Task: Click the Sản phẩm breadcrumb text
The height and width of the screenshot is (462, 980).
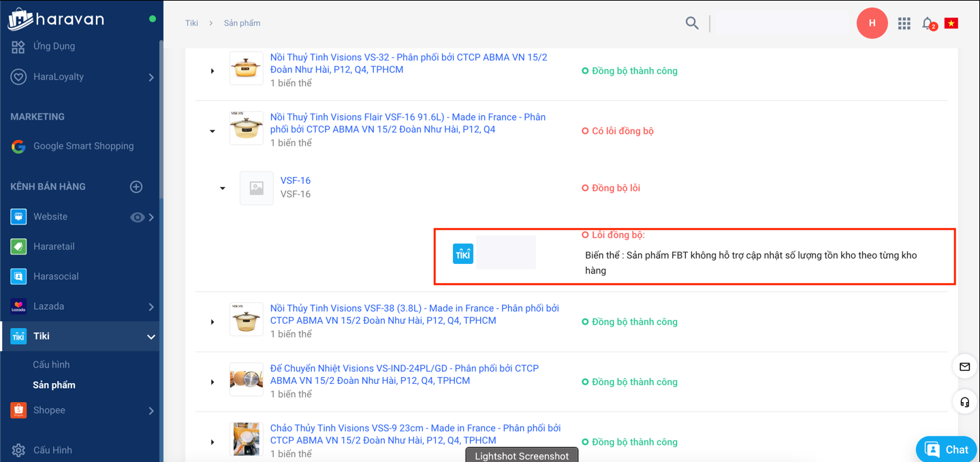Action: click(x=242, y=23)
